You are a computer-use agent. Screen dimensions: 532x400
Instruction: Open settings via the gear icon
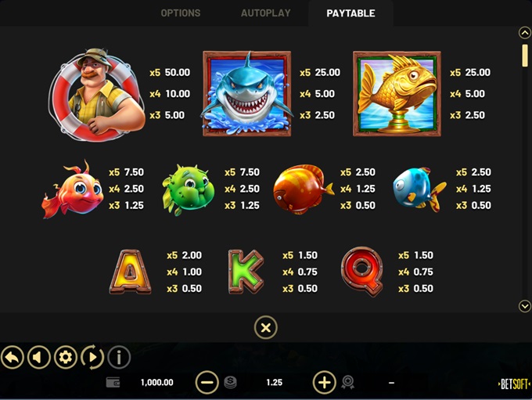(x=66, y=357)
